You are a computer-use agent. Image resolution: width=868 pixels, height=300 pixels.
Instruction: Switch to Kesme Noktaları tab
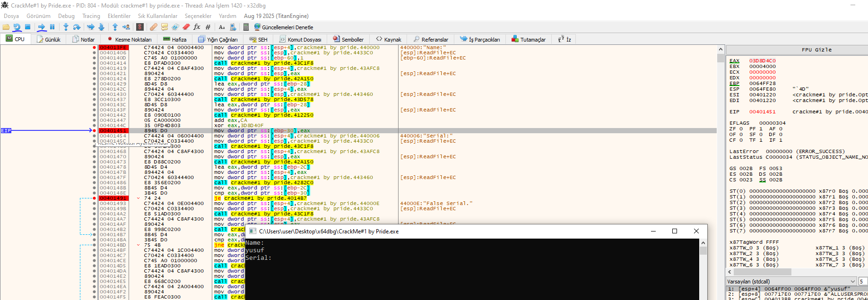click(x=129, y=39)
